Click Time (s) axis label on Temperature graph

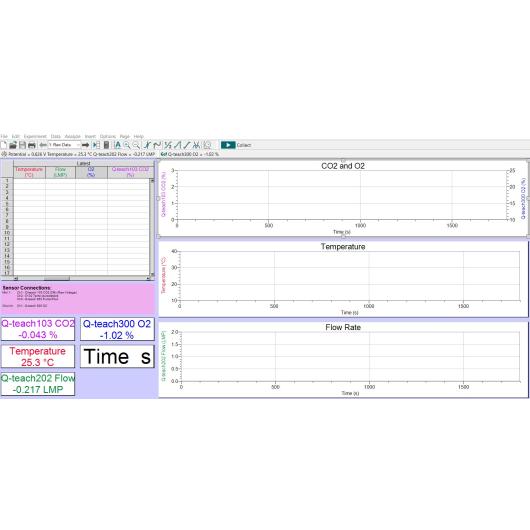pos(350,313)
